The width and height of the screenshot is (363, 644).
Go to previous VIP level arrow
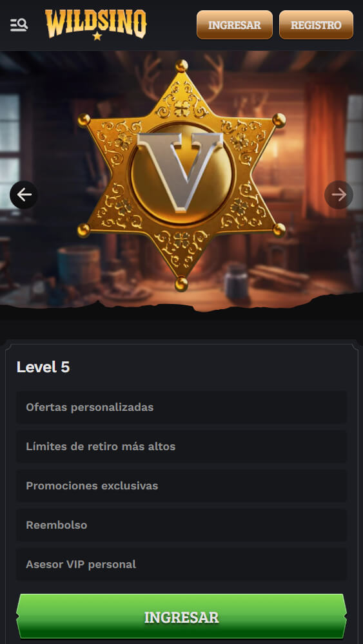(24, 194)
